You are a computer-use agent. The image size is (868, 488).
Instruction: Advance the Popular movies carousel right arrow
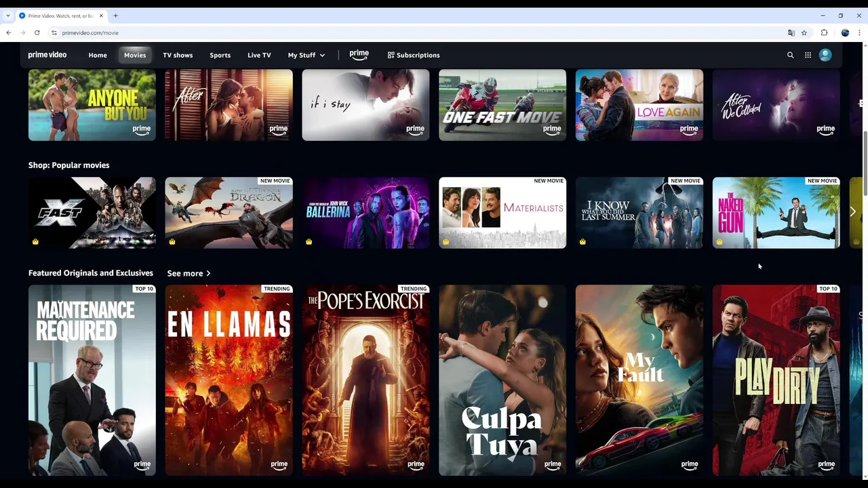point(852,212)
